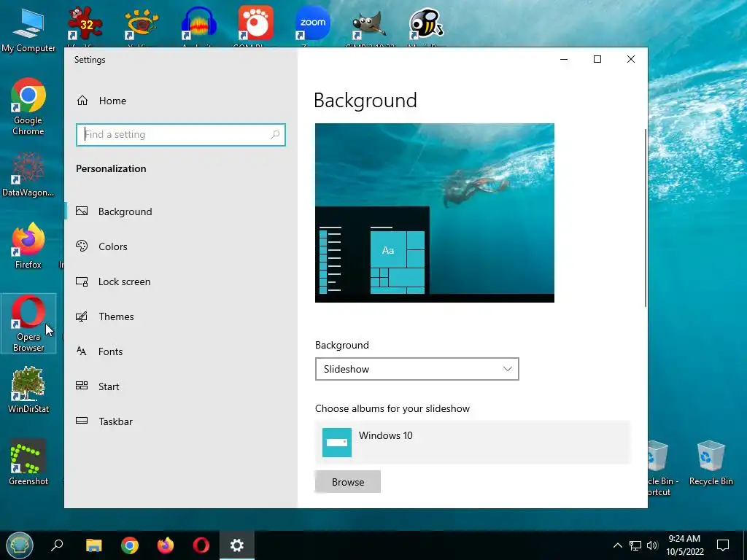
Task: Select the XnView eye desktop shortcut
Action: pos(141,24)
